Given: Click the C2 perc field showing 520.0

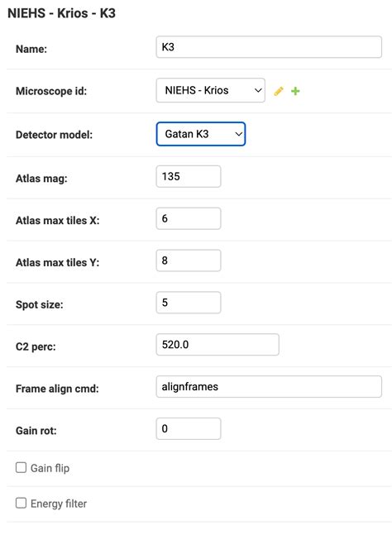Looking at the screenshot, I should (218, 345).
